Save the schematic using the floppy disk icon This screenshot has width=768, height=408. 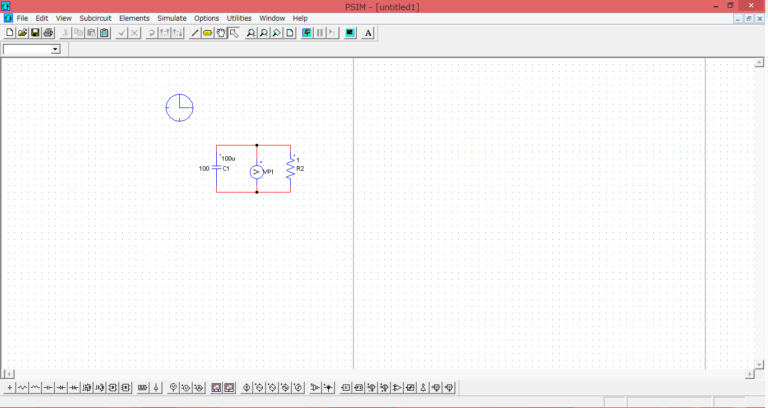(x=35, y=33)
